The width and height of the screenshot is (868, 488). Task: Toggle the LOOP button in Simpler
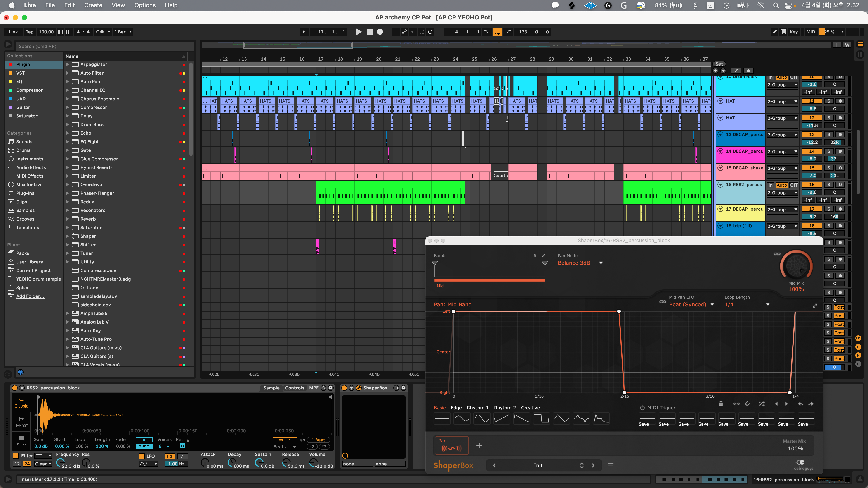click(x=144, y=439)
